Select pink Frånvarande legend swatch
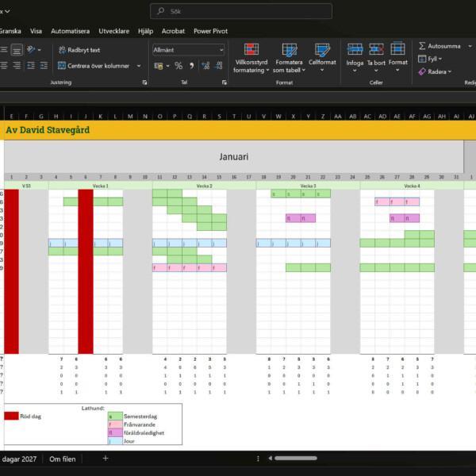This screenshot has width=476, height=476. click(115, 424)
